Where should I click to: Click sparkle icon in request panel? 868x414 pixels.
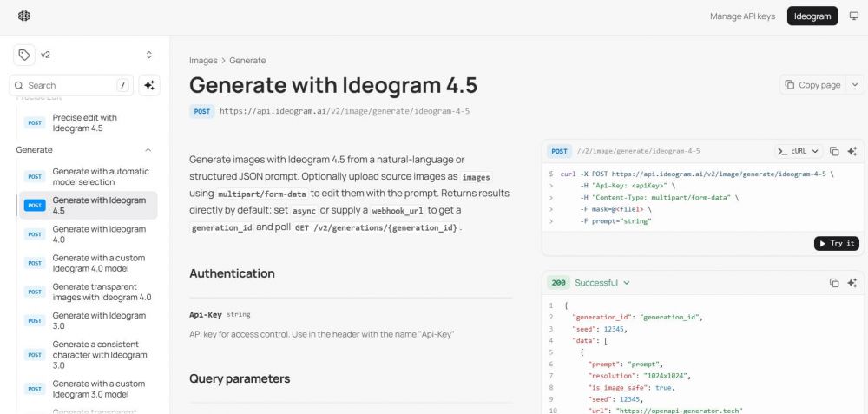coord(852,151)
